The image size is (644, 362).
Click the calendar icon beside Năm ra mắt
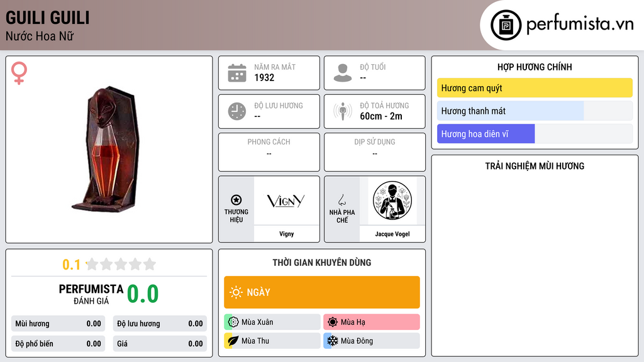pos(237,73)
